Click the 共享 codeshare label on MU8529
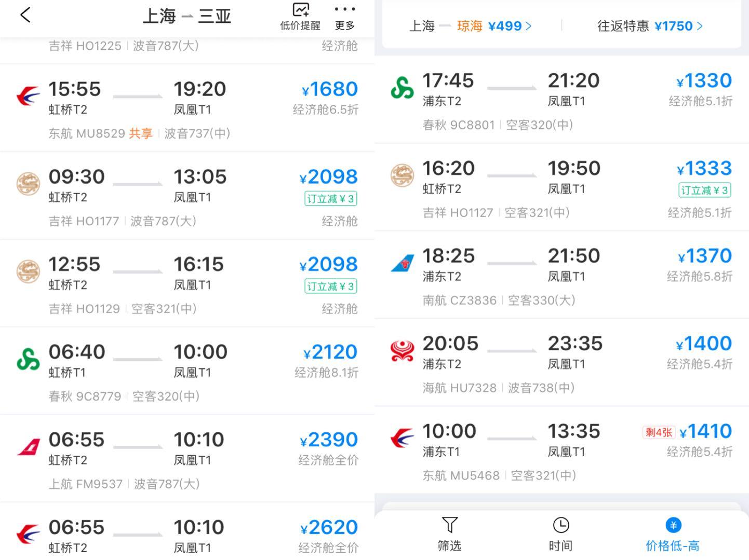Screen dimensions: 749x560 (140, 133)
